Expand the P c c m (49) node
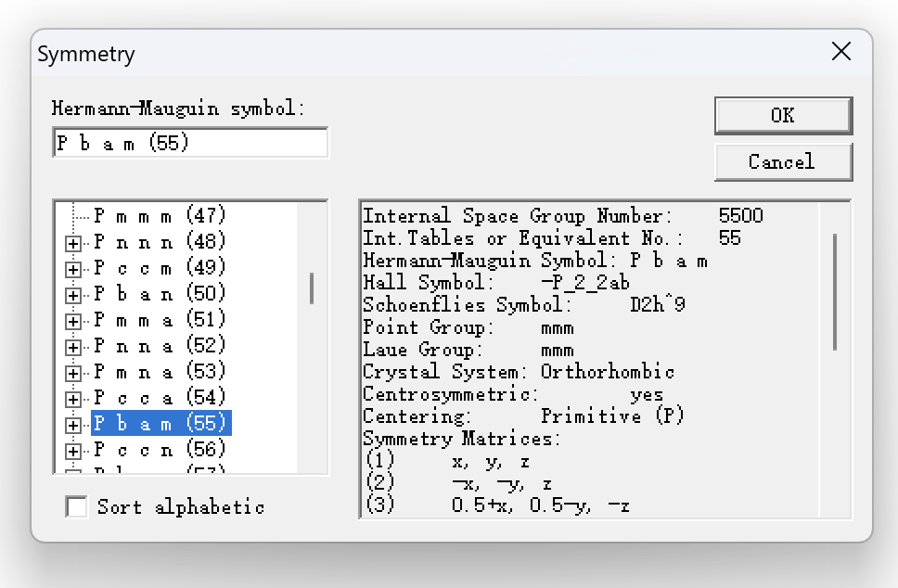The width and height of the screenshot is (898, 588). coord(72,269)
